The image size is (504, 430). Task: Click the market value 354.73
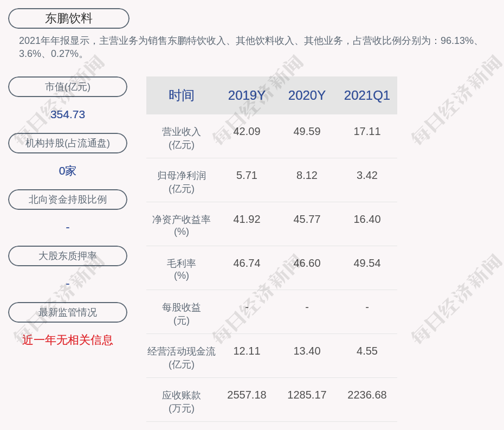point(68,114)
